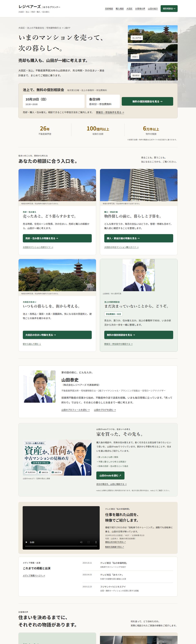Open the 池上本門寺 hero photo
The image size is (196, 644).
coord(153,34)
